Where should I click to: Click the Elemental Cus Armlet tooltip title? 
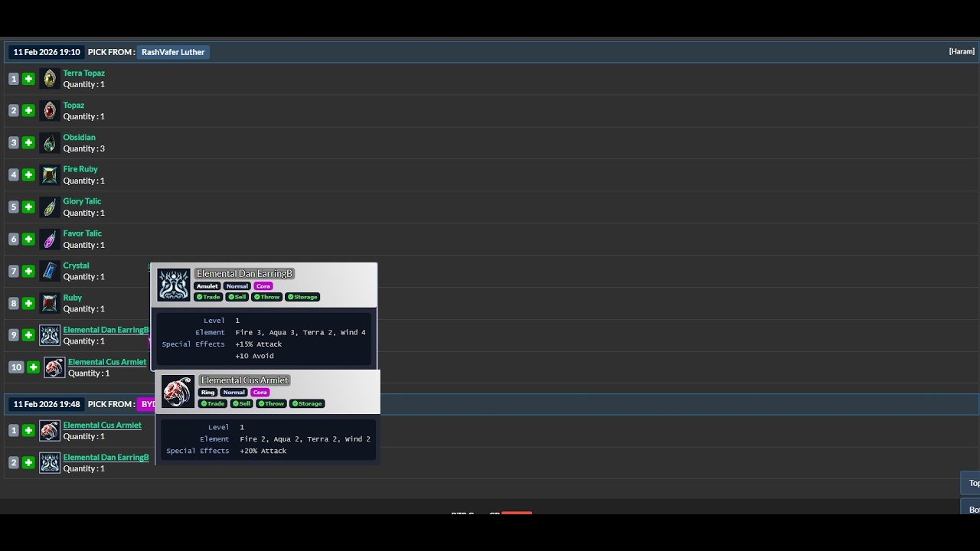click(245, 380)
